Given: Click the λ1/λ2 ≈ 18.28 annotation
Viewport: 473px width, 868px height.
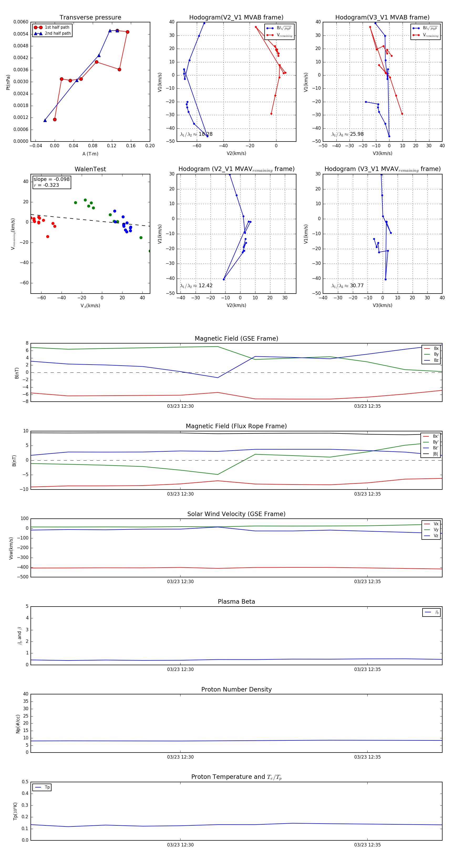Looking at the screenshot, I should tap(196, 134).
